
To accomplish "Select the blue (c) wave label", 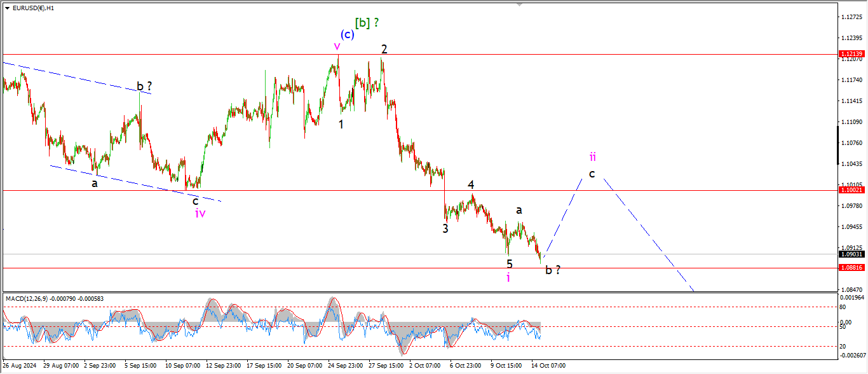I will 347,34.
